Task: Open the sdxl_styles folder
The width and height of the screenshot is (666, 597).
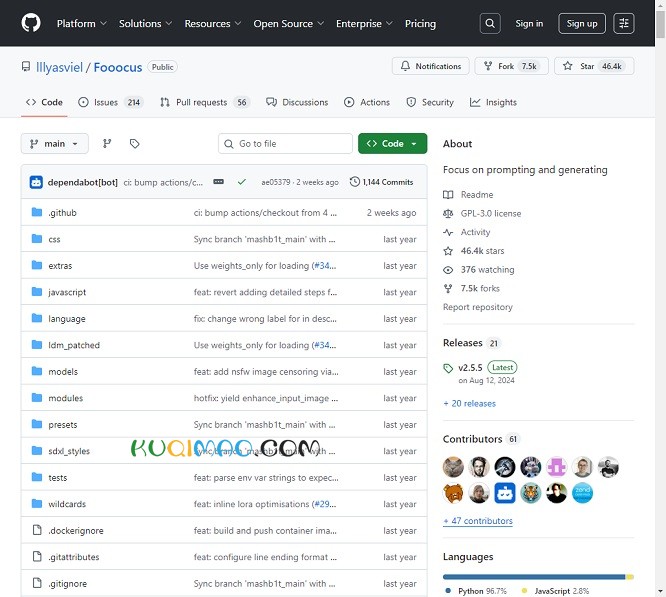Action: pyautogui.click(x=69, y=451)
